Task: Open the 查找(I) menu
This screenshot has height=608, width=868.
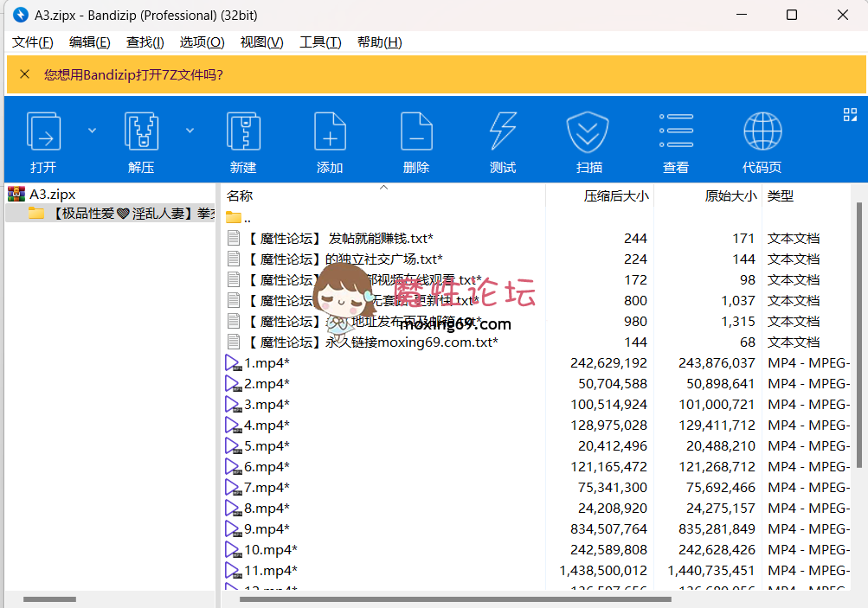Action: pos(145,42)
